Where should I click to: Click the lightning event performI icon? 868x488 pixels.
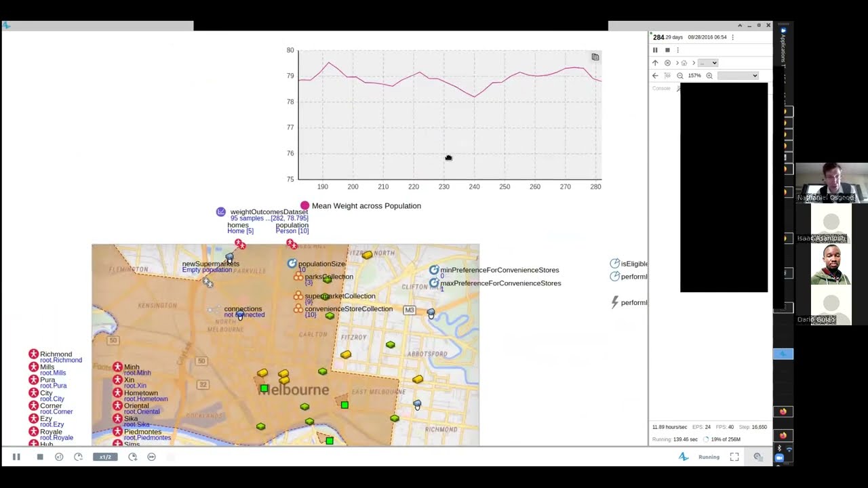pyautogui.click(x=615, y=302)
